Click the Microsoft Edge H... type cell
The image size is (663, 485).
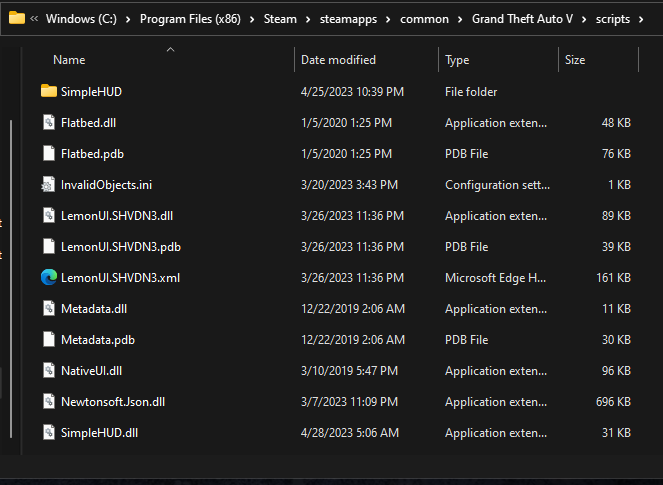point(495,278)
